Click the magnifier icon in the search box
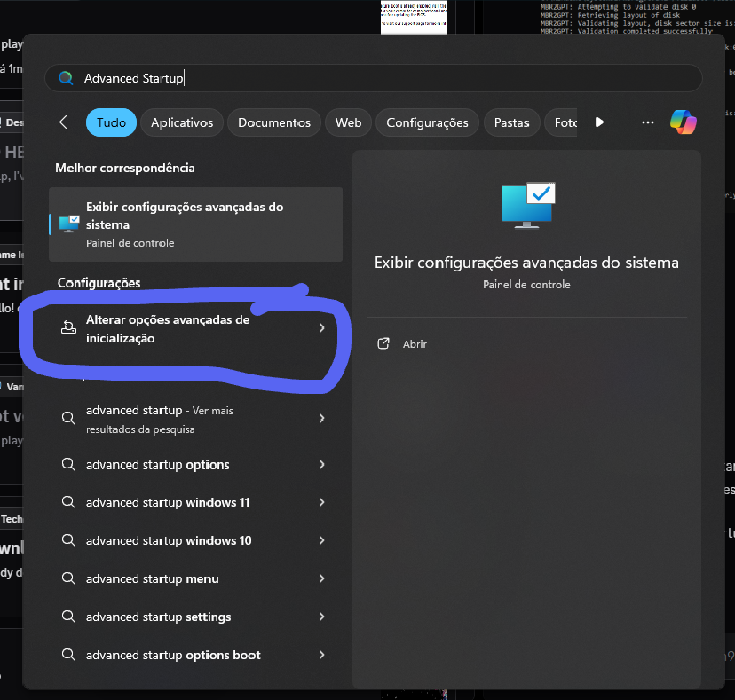Viewport: 735px width, 700px height. (66, 78)
